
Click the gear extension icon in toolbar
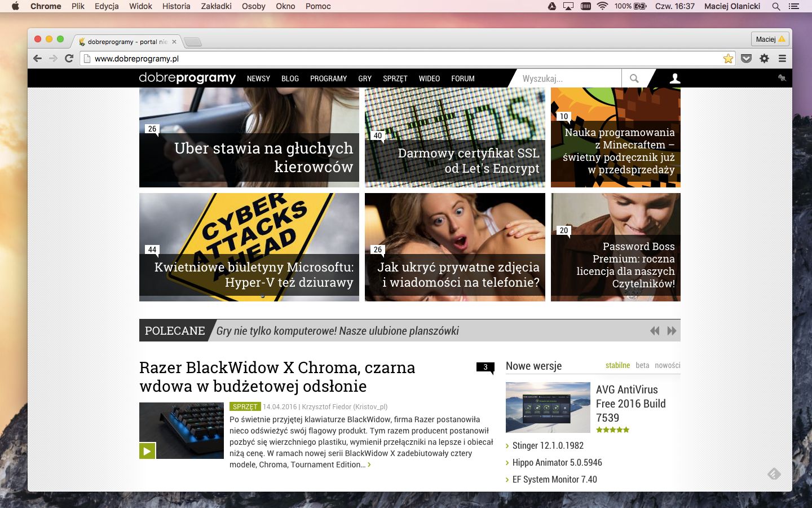[764, 58]
